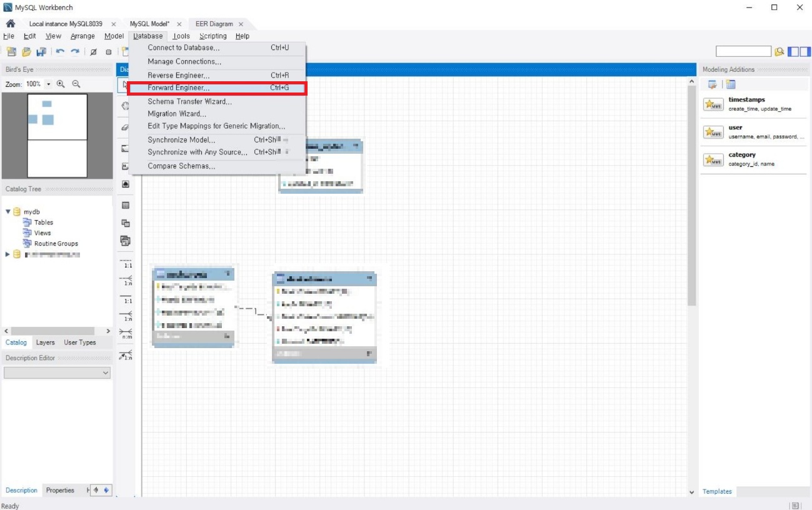Viewport: 812px width, 510px height.
Task: Select the hand pan tool
Action: [125, 106]
